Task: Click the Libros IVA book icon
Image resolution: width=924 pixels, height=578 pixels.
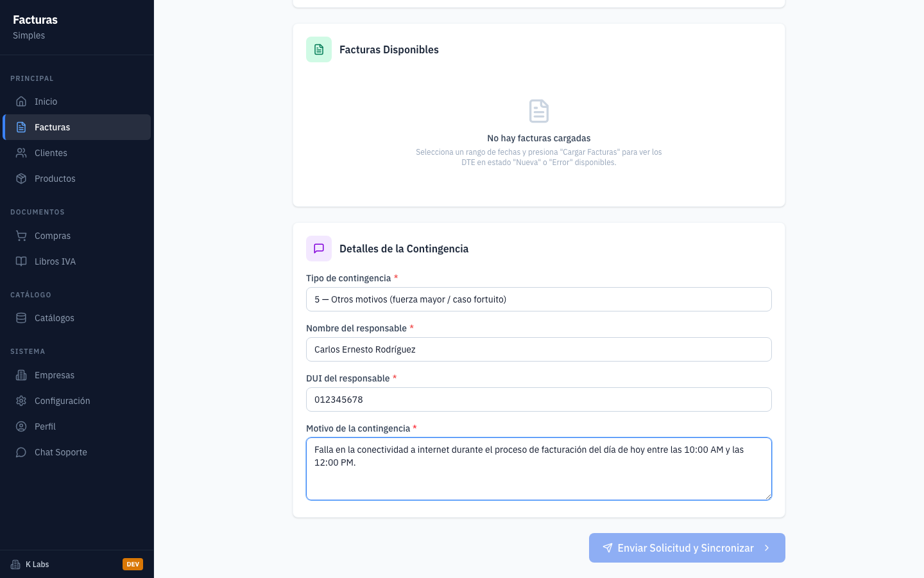Action: (21, 261)
